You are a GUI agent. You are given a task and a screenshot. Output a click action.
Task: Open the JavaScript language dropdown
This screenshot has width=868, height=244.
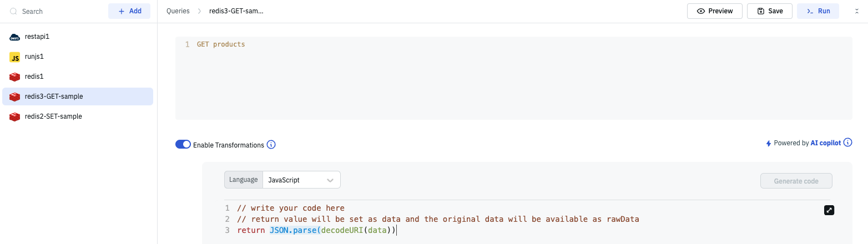point(301,180)
